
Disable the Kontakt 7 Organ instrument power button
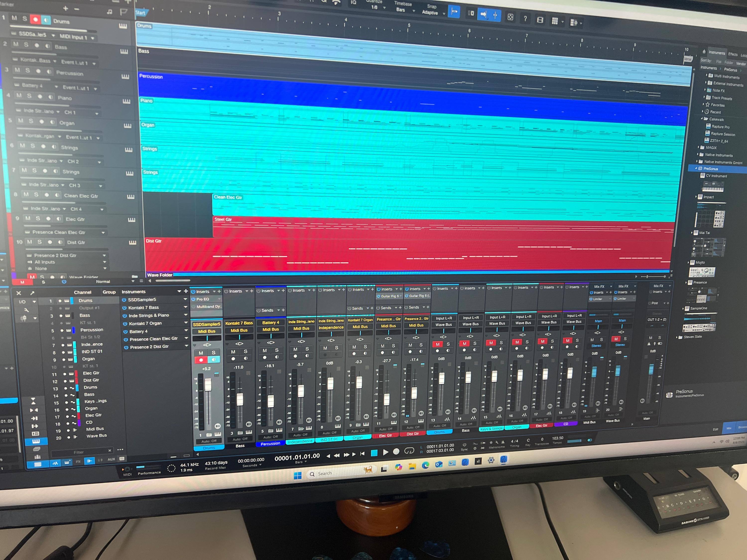tap(124, 323)
